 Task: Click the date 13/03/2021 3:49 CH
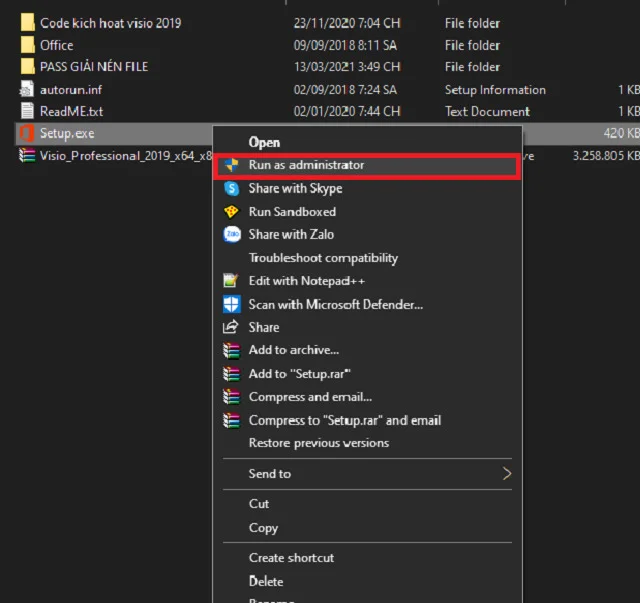click(x=347, y=67)
